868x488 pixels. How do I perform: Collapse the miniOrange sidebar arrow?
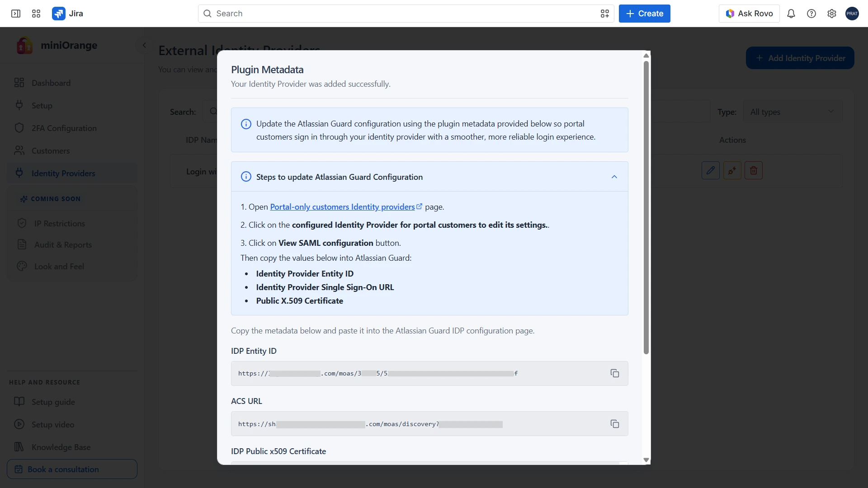click(144, 45)
